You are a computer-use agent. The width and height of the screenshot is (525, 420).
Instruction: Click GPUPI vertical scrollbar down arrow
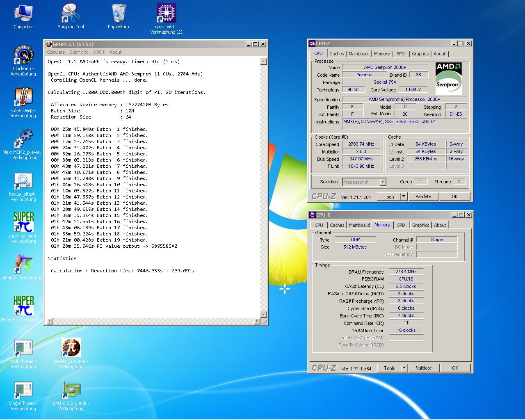[264, 315]
